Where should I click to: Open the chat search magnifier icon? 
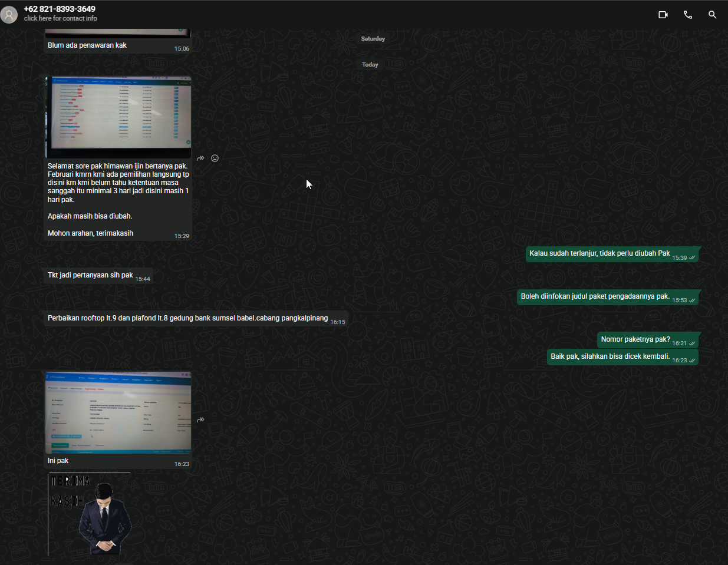point(713,15)
